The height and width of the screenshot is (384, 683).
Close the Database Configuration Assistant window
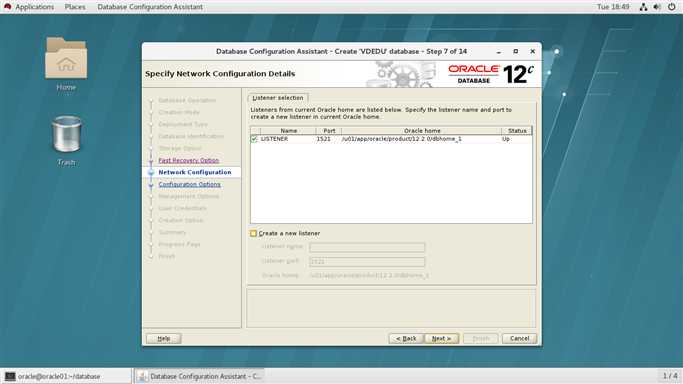pyautogui.click(x=532, y=51)
